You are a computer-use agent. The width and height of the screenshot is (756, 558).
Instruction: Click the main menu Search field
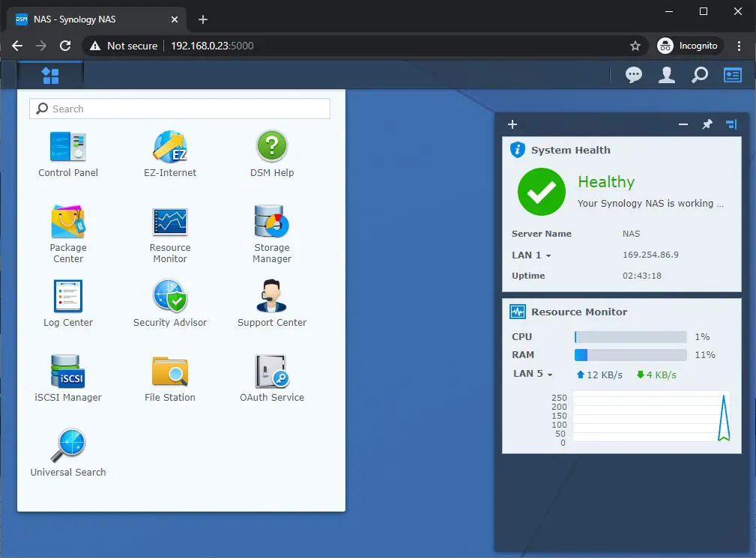point(180,109)
